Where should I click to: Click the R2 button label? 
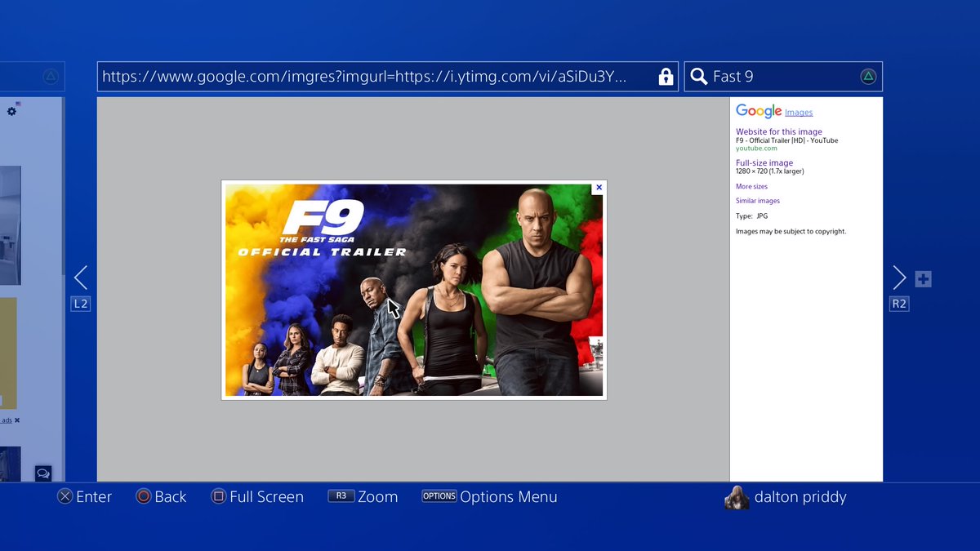point(899,304)
